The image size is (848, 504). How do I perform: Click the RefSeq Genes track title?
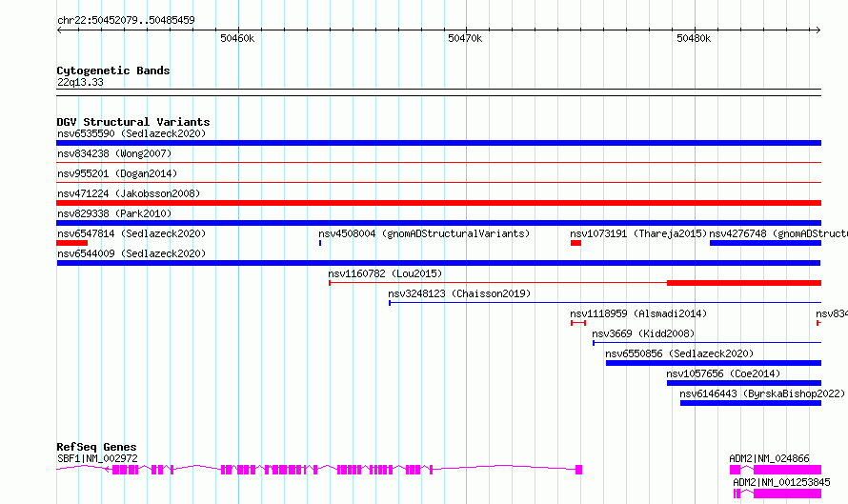[x=96, y=447]
